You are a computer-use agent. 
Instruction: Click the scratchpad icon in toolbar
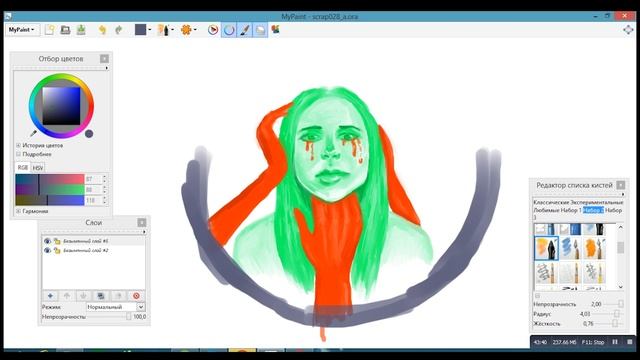pos(276,30)
